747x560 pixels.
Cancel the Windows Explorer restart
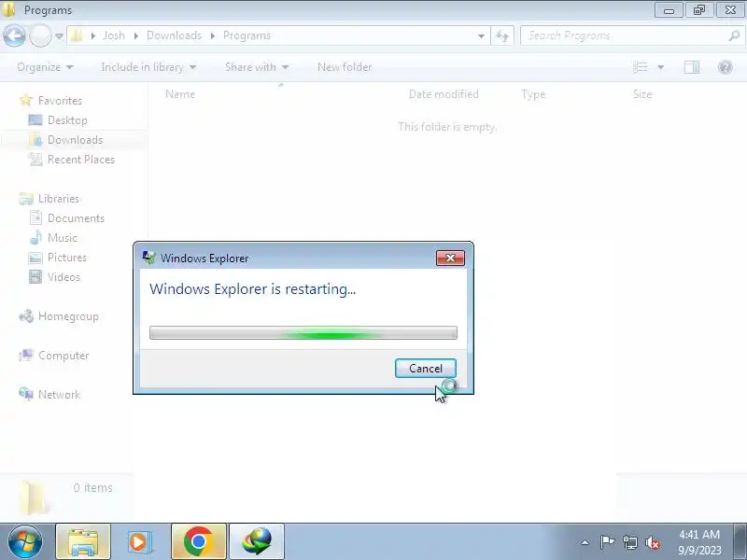coord(426,368)
